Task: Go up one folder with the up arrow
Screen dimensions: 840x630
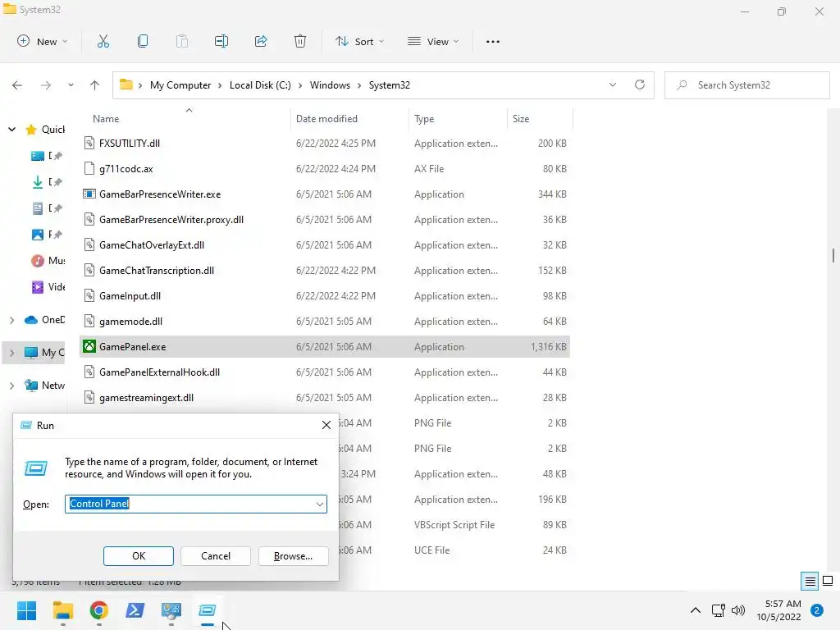Action: coord(95,85)
